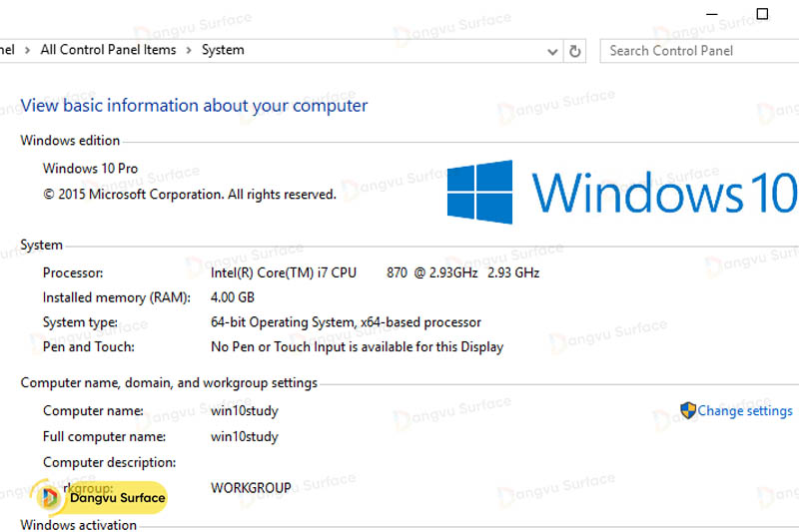
Task: Maximize the System window
Action: 762,14
